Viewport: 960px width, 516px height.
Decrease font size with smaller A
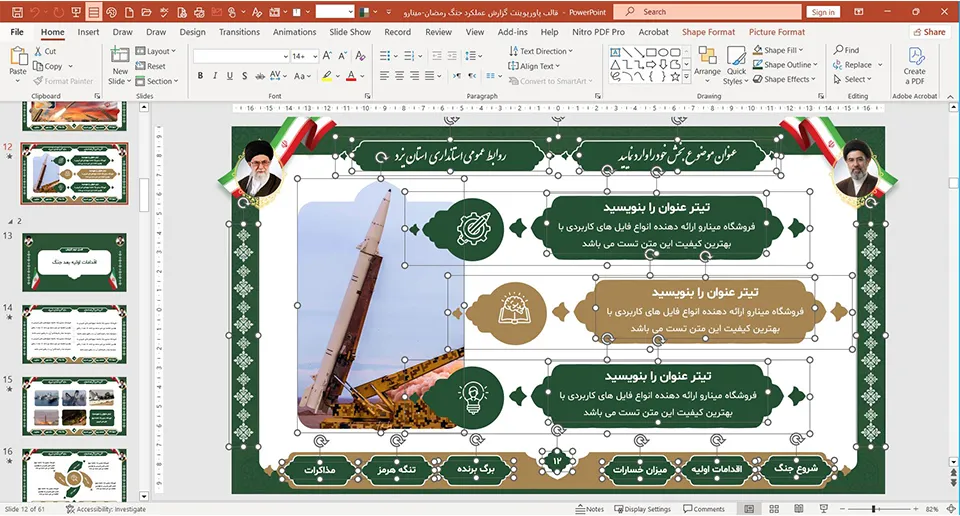click(343, 56)
